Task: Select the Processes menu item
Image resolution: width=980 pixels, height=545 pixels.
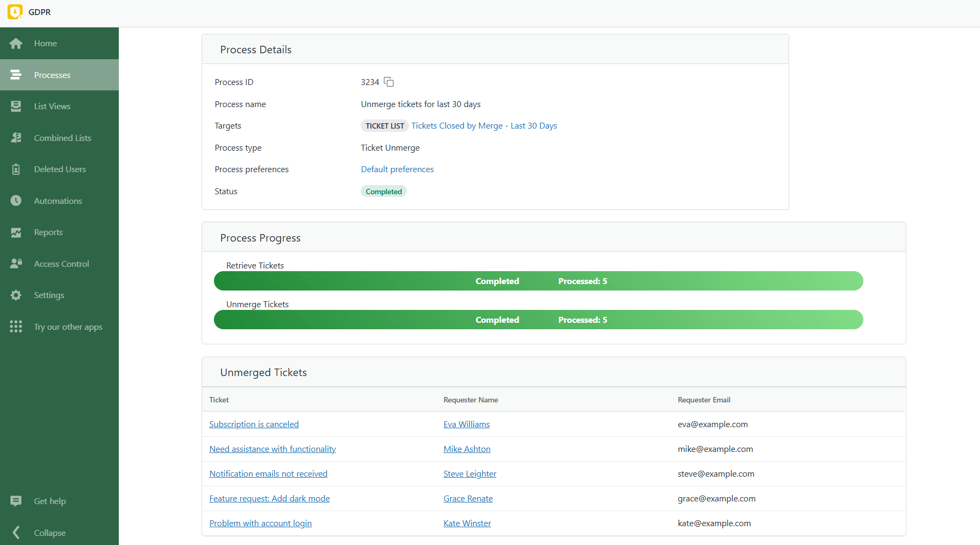Action: tap(52, 75)
